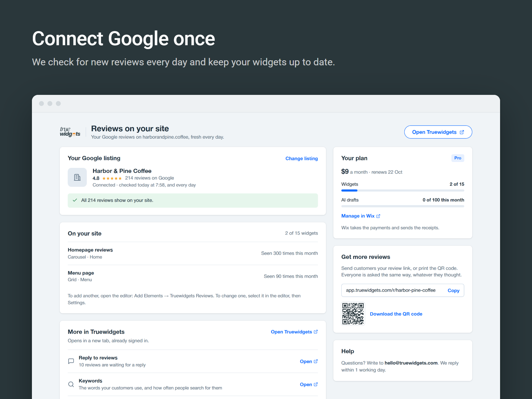Click the AI drafts usage progress bar
This screenshot has height=399, width=532.
(x=403, y=206)
